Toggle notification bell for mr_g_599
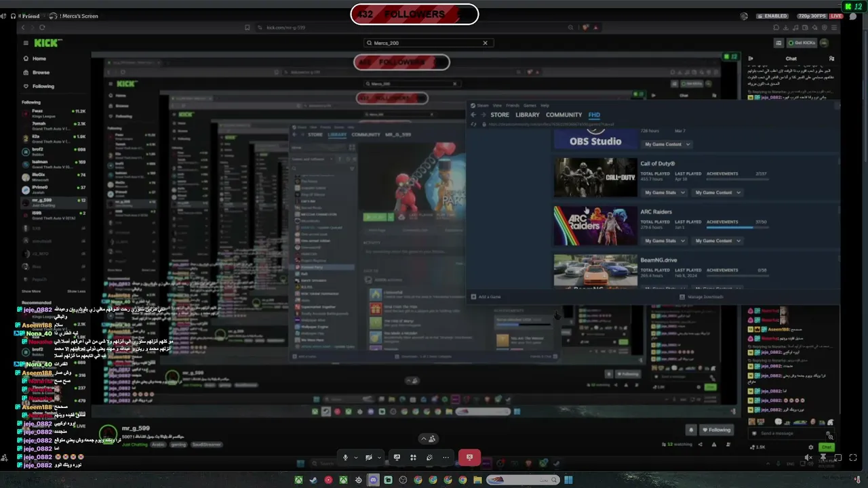Screen dimensions: 868x488 click(x=691, y=430)
